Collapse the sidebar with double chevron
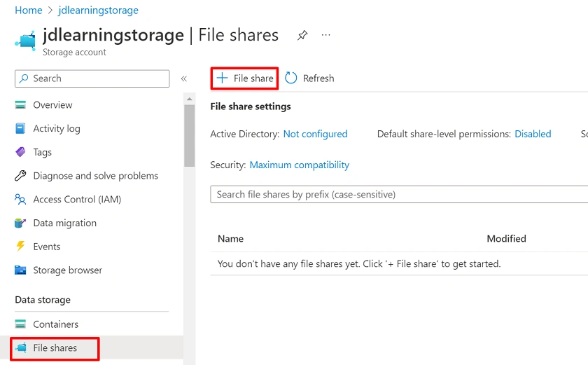This screenshot has height=365, width=588. pos(183,78)
